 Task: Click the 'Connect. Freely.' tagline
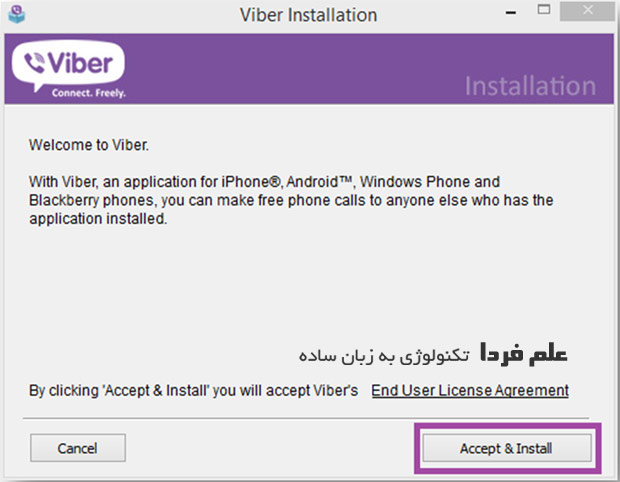[x=89, y=93]
